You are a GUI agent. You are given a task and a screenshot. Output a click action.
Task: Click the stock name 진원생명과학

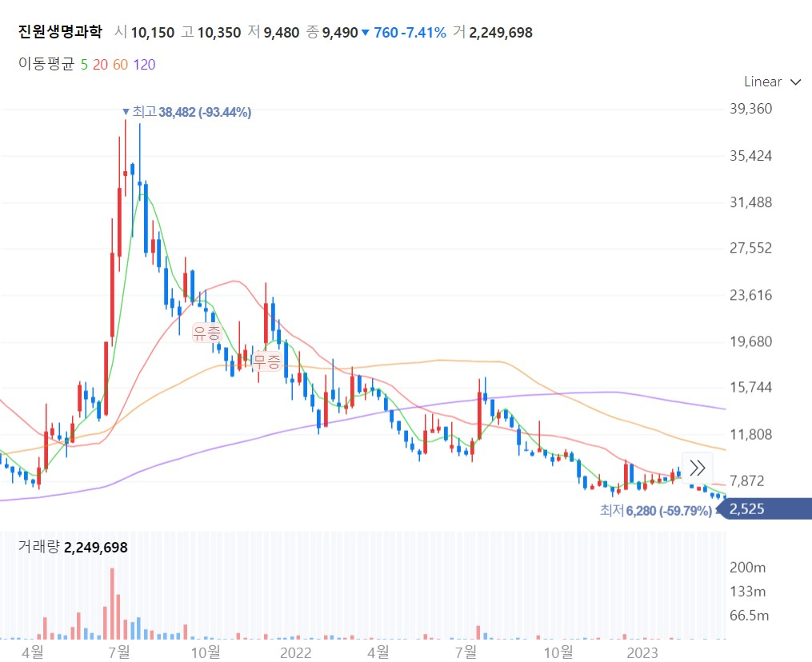60,32
